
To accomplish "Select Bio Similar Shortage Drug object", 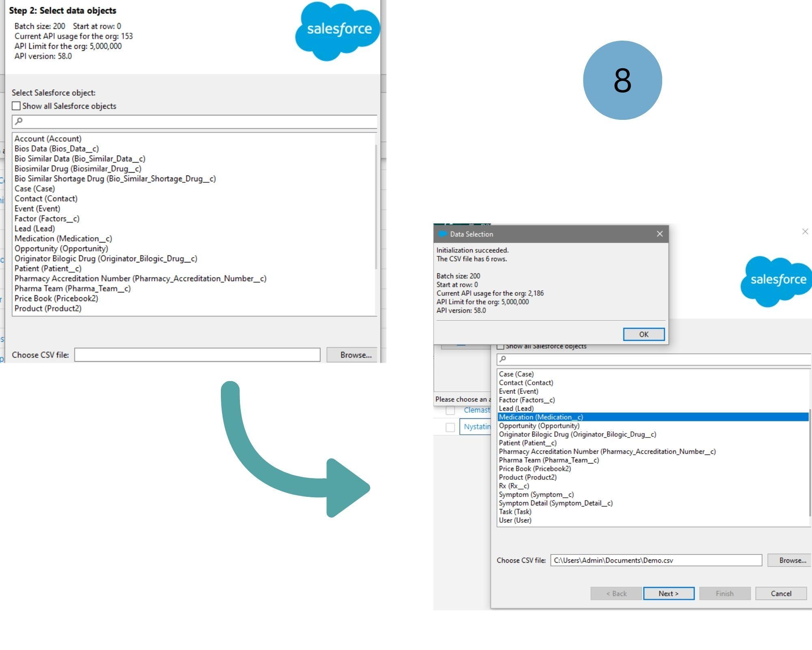I will point(115,178).
